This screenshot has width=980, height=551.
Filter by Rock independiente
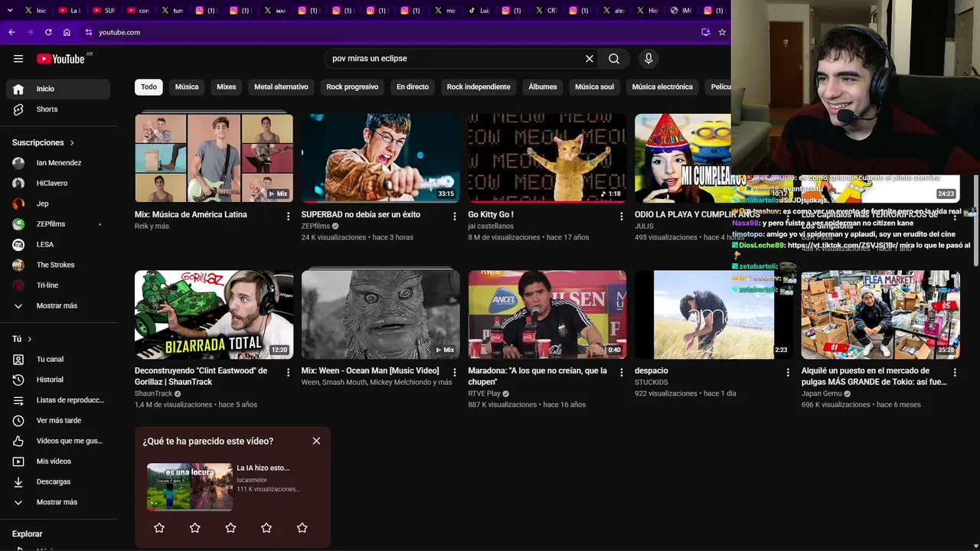point(479,87)
